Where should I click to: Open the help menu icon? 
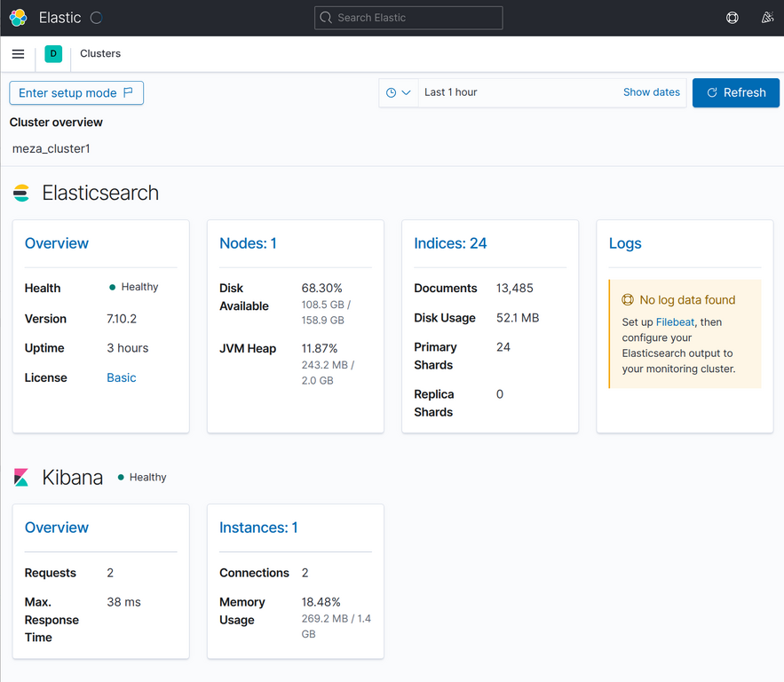[x=733, y=18]
